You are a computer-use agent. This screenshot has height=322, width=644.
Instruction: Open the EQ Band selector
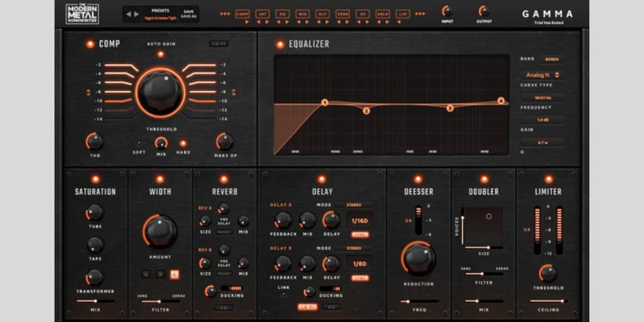click(x=551, y=60)
